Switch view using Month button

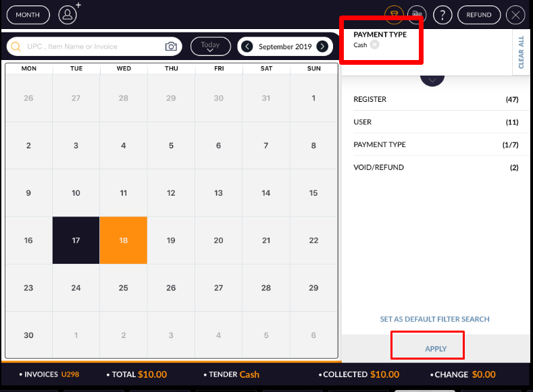[x=28, y=14]
